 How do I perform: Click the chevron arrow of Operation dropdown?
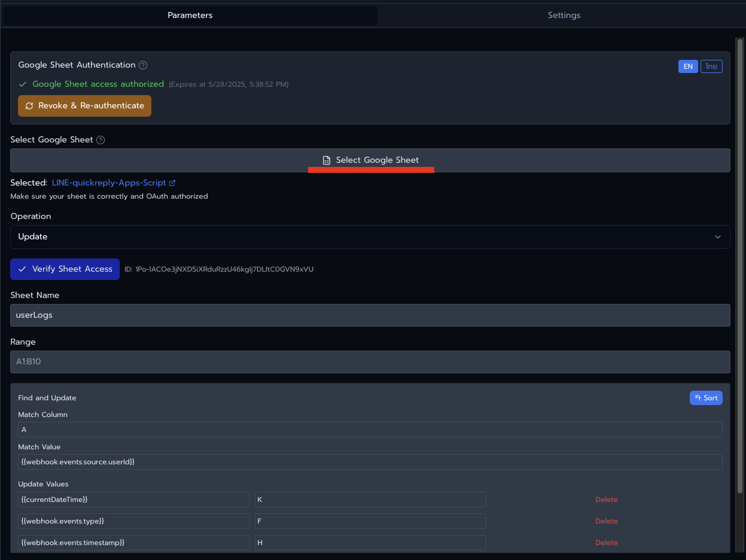pyautogui.click(x=718, y=237)
